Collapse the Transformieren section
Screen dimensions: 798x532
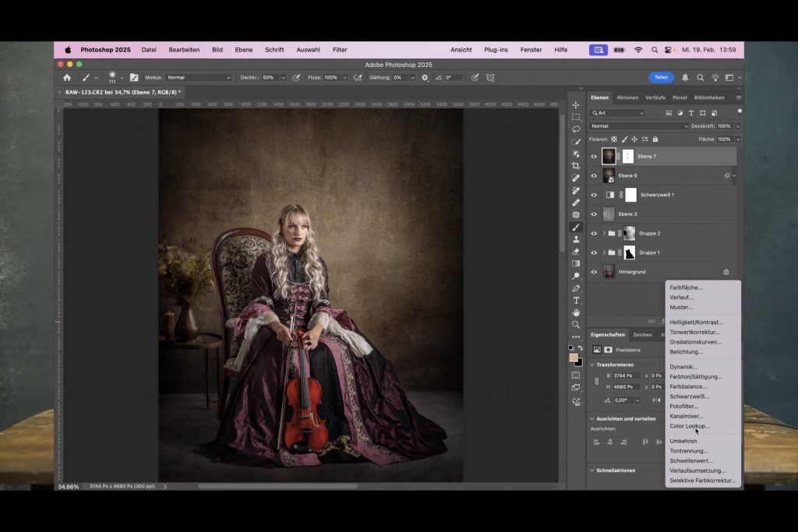tap(591, 365)
